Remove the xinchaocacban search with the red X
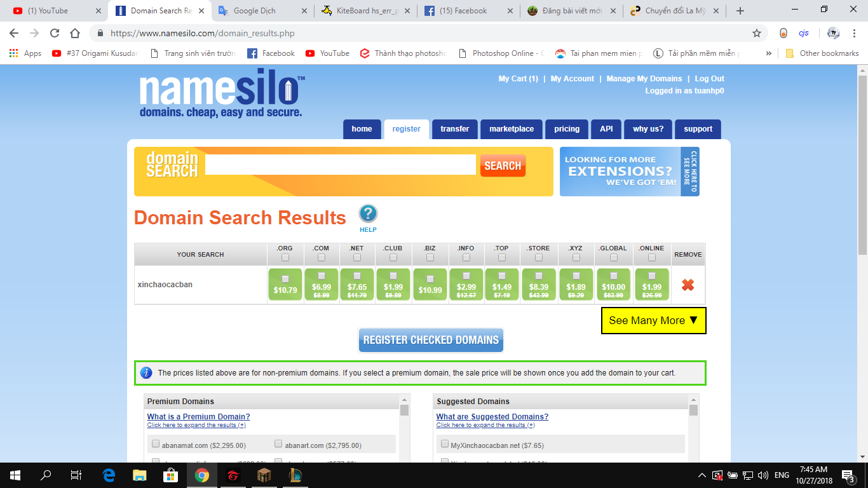This screenshot has width=868, height=488. coord(688,285)
